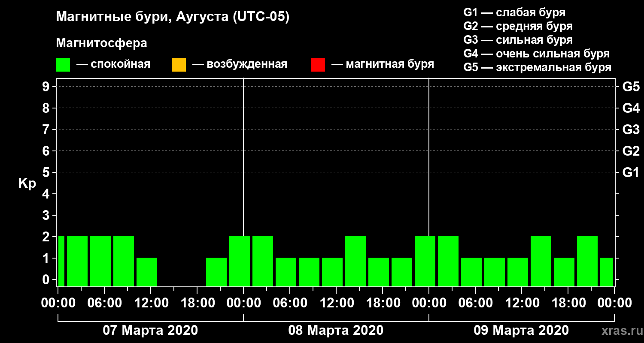Click the right-axis 'G4' level label
The width and height of the screenshot is (644, 343).
(631, 108)
